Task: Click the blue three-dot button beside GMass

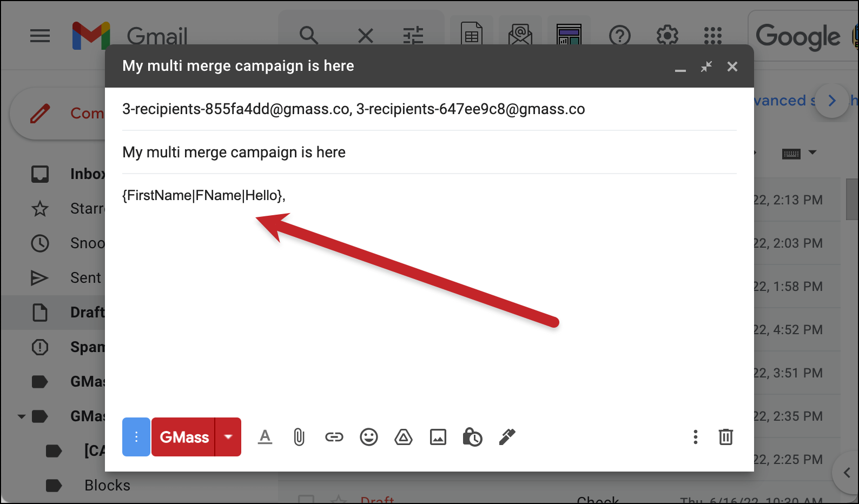Action: [136, 437]
